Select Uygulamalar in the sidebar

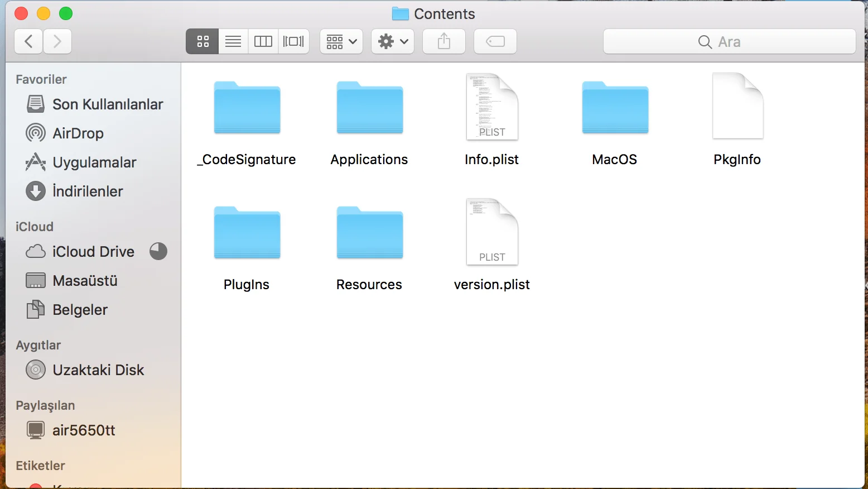click(94, 162)
